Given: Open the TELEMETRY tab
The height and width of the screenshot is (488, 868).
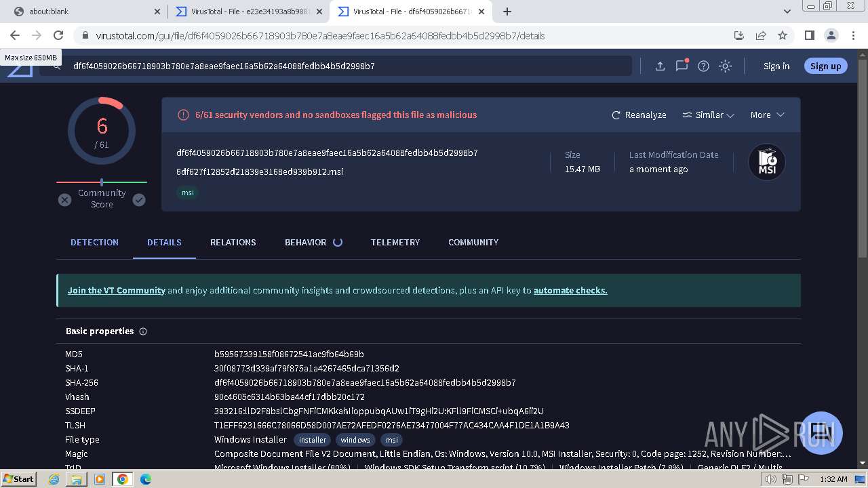Looking at the screenshot, I should tap(395, 242).
